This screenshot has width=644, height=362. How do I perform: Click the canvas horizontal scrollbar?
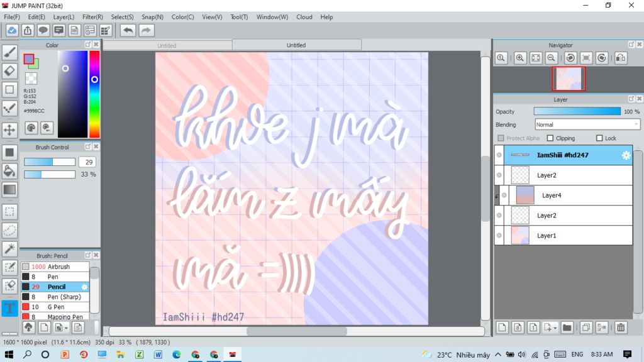coord(297,331)
